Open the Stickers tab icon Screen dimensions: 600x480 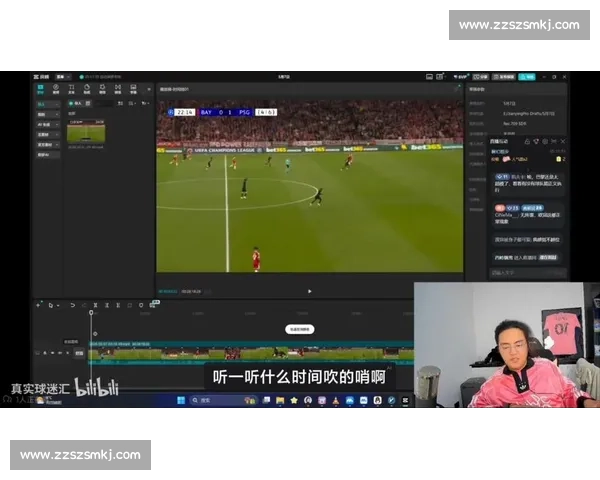tap(87, 89)
